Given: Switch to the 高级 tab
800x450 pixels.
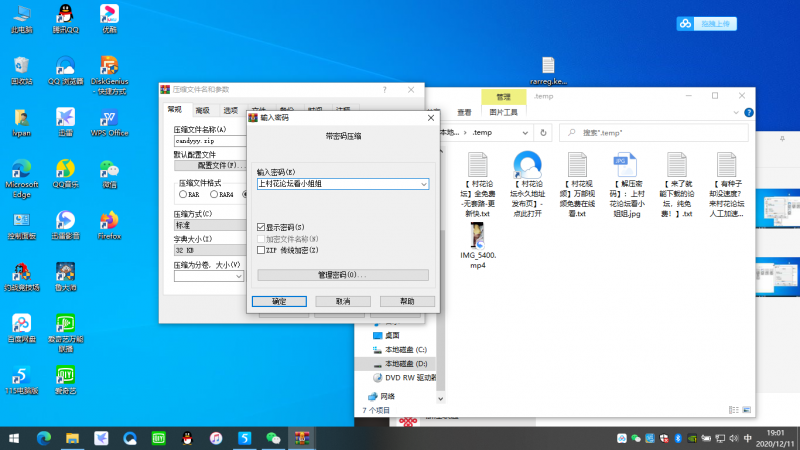Looking at the screenshot, I should click(x=203, y=110).
